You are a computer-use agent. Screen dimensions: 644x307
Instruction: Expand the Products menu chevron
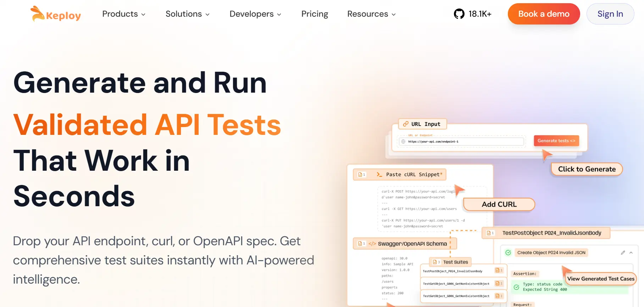143,15
